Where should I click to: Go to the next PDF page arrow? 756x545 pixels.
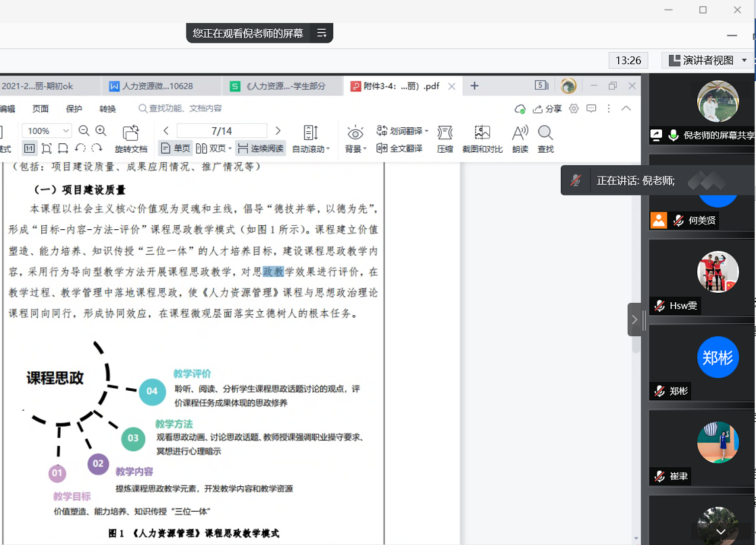click(278, 131)
